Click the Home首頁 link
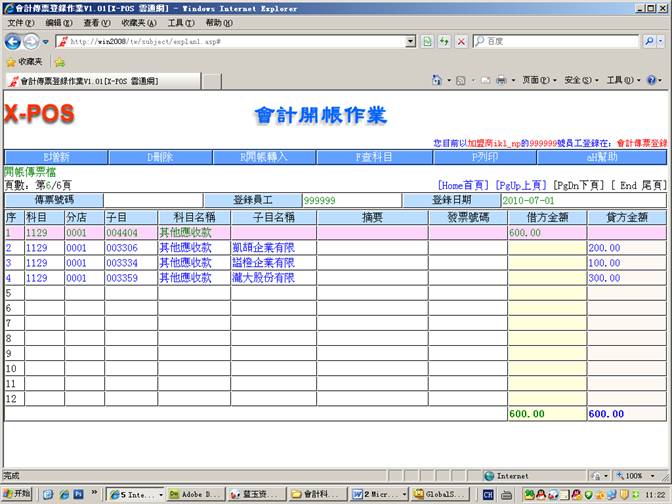The width and height of the screenshot is (672, 504). pyautogui.click(x=463, y=185)
